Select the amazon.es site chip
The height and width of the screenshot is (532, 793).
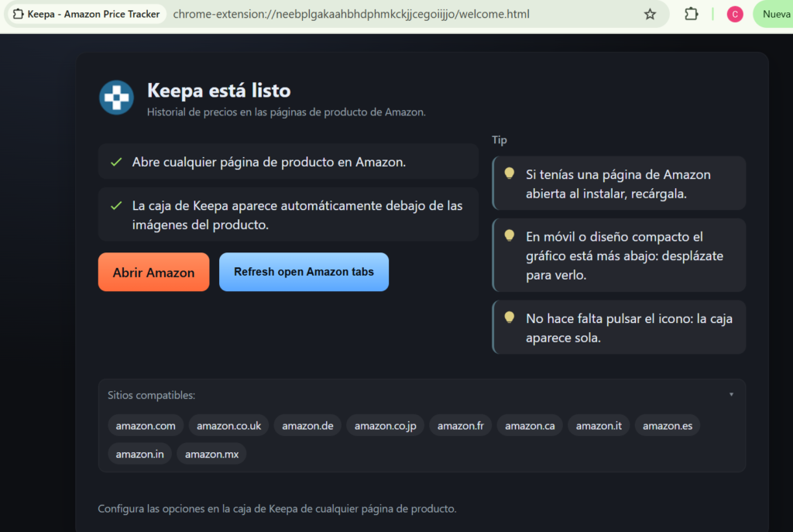tap(668, 426)
